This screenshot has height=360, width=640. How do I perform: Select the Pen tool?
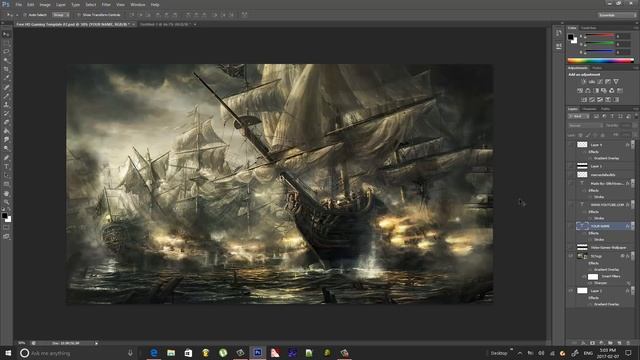point(6,158)
